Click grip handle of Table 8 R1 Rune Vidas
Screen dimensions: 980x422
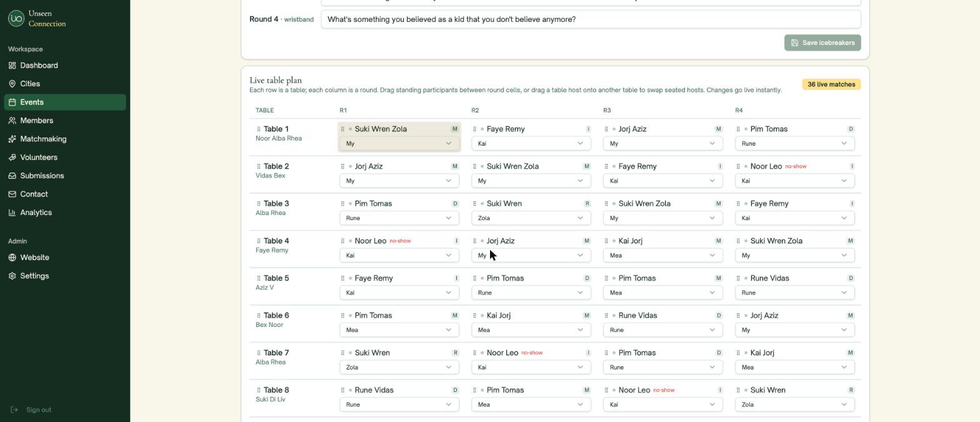pyautogui.click(x=342, y=390)
